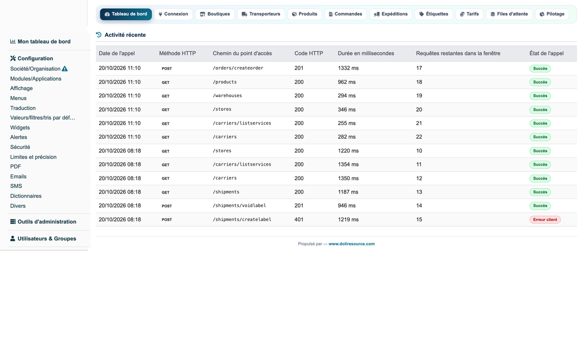Click the box icon on the Produits tab

click(x=294, y=14)
